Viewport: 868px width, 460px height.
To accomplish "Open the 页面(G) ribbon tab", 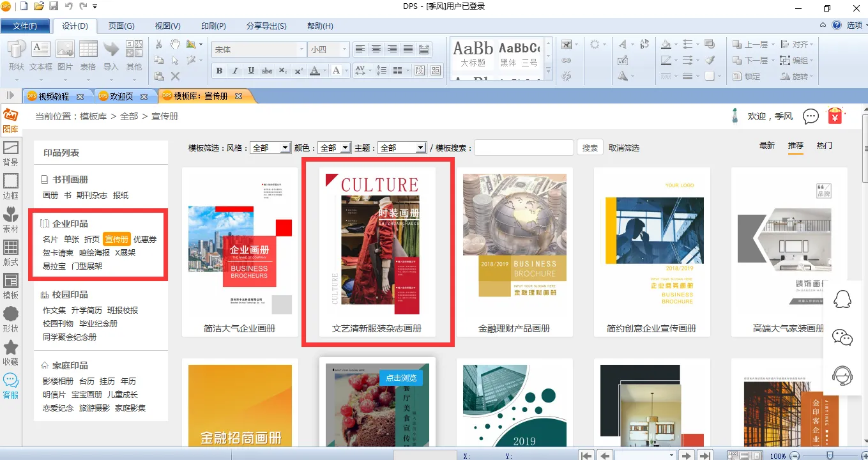I will (121, 26).
